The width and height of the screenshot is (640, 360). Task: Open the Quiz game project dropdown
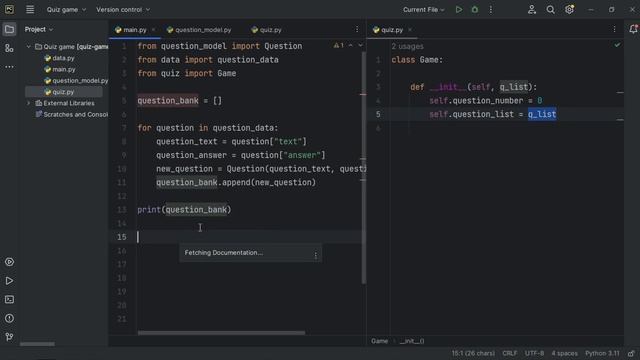click(x=66, y=9)
